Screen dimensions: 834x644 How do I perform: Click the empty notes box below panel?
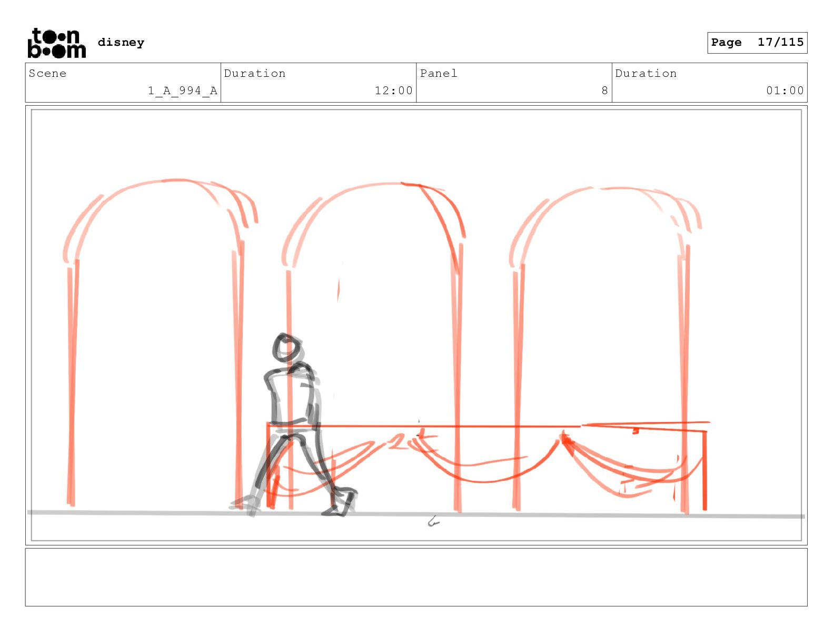pos(416,577)
